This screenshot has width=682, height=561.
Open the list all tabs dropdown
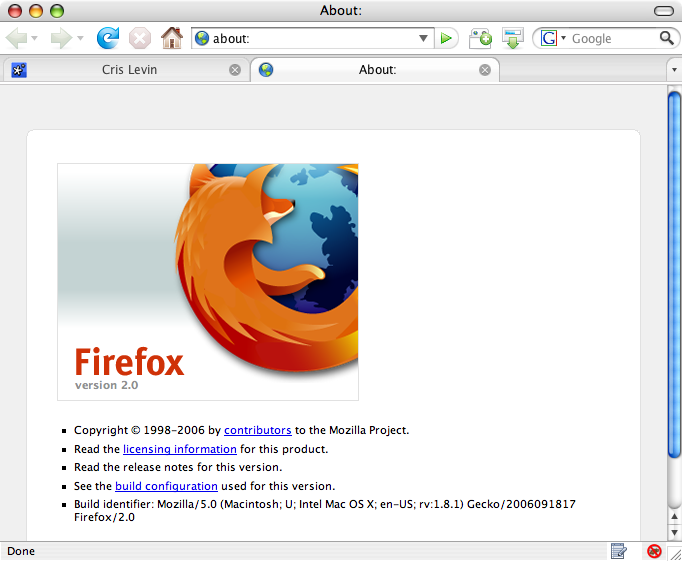pos(674,70)
